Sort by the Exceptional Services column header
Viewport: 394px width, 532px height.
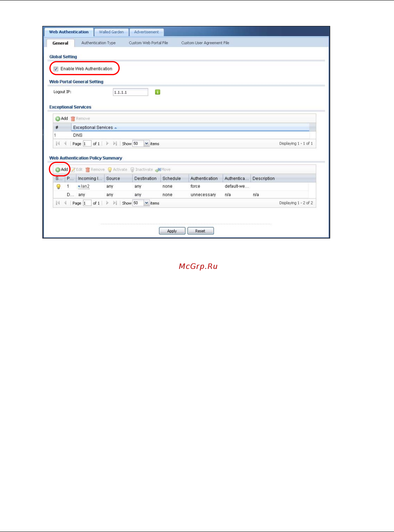click(190, 127)
